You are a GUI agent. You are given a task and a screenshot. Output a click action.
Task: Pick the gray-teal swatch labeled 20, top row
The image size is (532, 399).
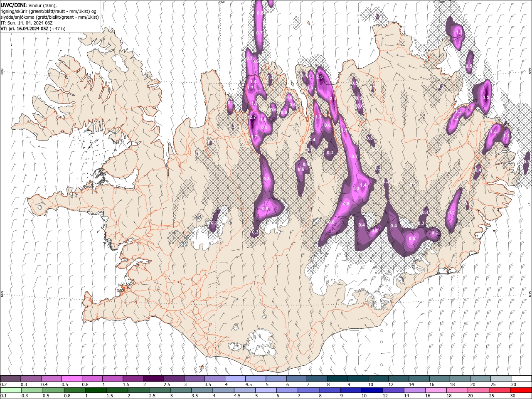pos(480,379)
